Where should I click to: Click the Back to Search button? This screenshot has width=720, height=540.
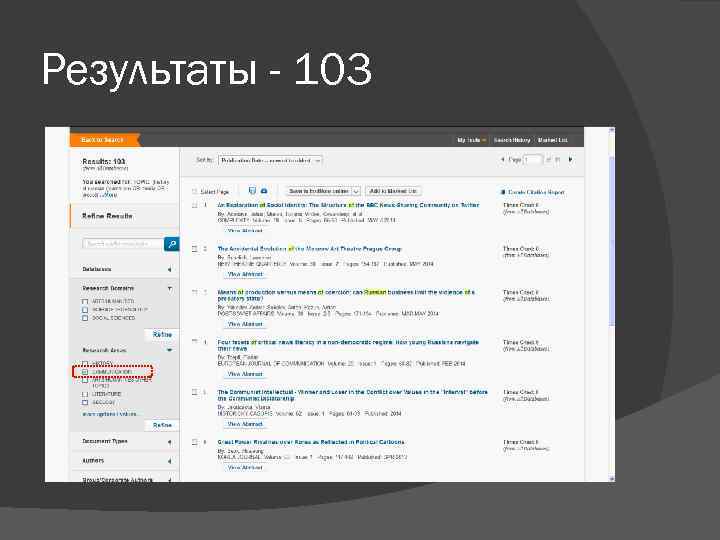click(x=105, y=140)
